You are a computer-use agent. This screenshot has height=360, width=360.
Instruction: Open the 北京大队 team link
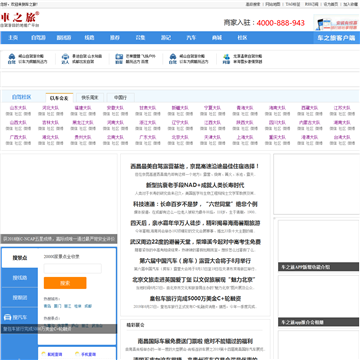180,137
